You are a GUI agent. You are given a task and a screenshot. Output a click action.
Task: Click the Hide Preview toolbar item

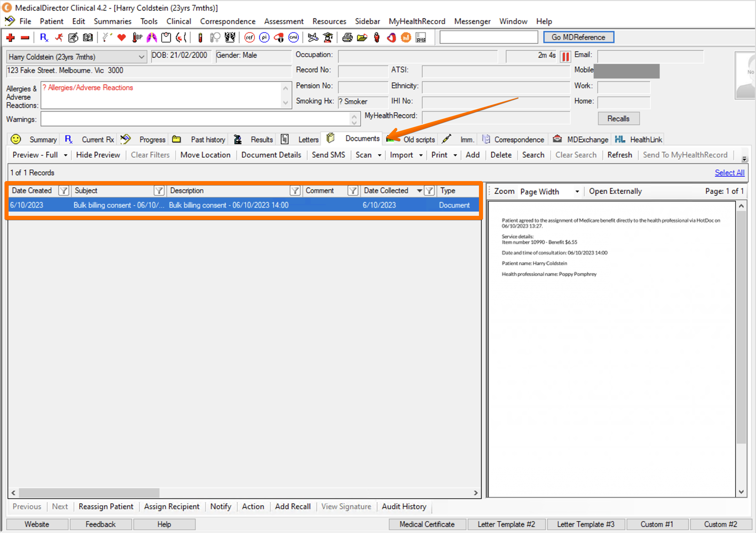point(98,155)
